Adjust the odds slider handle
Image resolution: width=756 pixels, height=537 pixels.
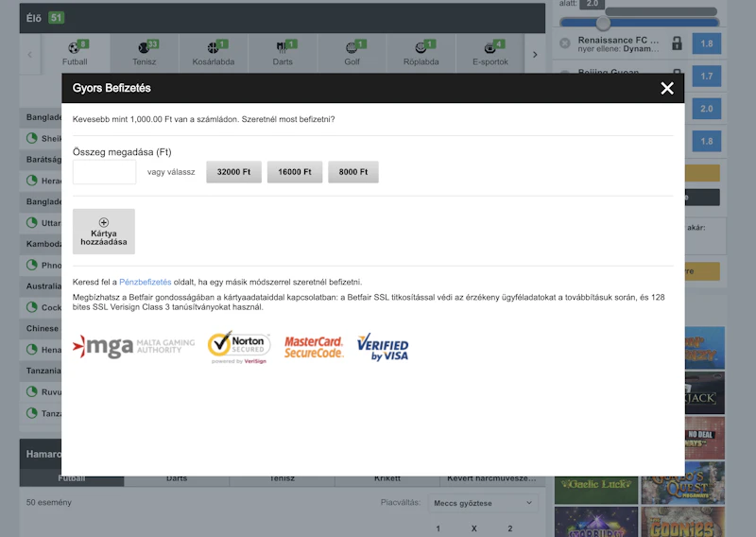click(x=603, y=22)
